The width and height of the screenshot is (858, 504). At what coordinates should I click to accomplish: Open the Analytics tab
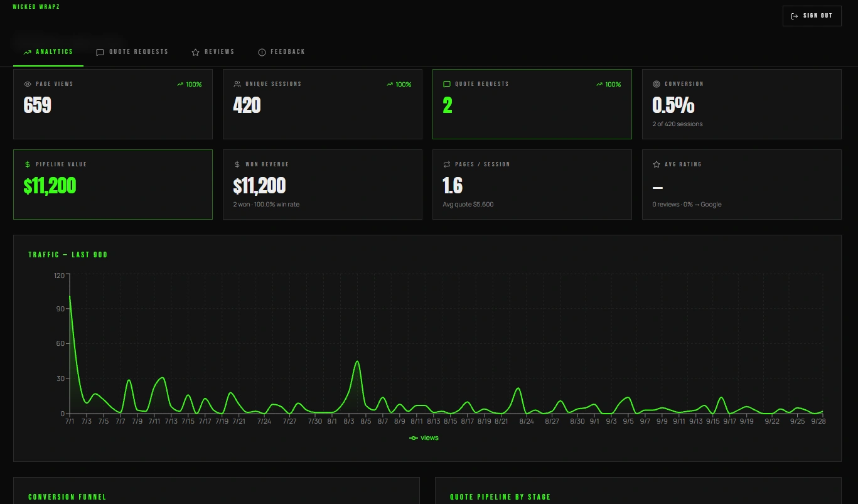48,52
